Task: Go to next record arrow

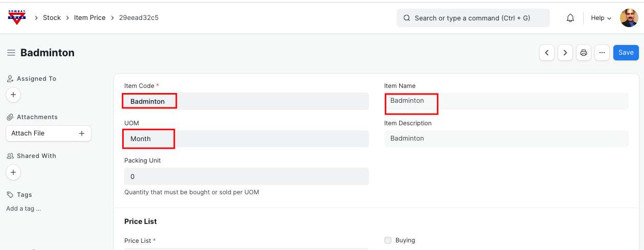Action: (x=565, y=53)
